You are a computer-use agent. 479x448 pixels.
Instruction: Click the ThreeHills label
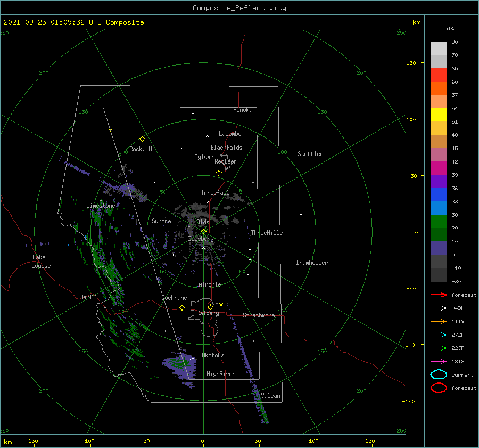[x=267, y=233]
